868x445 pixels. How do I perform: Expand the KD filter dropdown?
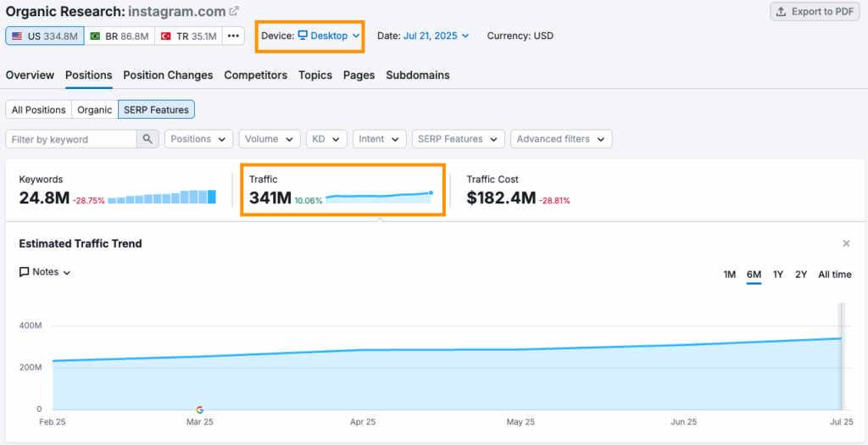[326, 139]
